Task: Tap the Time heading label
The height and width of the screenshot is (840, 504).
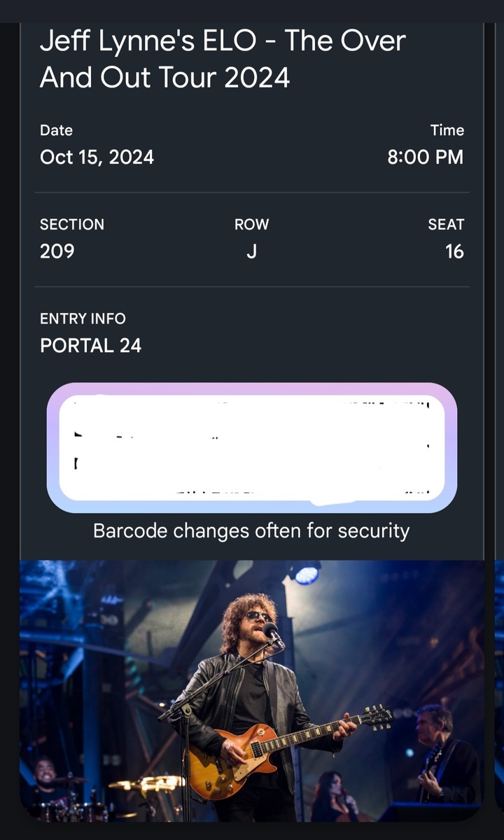Action: [x=447, y=130]
